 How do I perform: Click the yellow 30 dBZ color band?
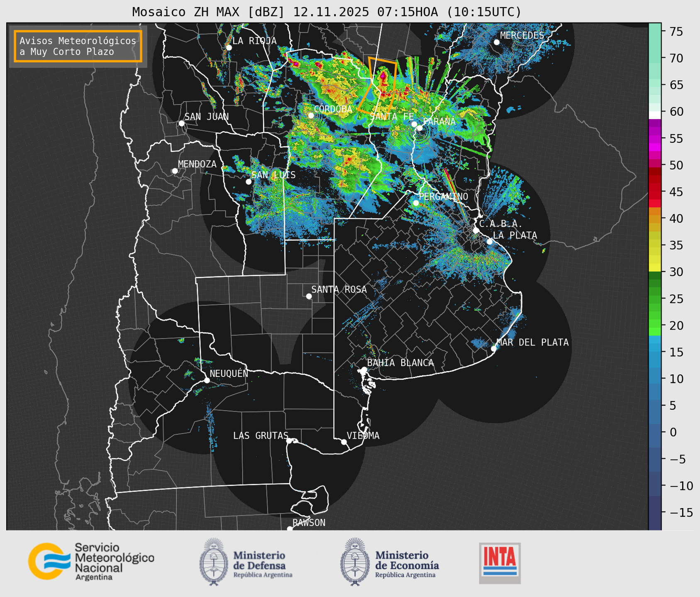[655, 268]
